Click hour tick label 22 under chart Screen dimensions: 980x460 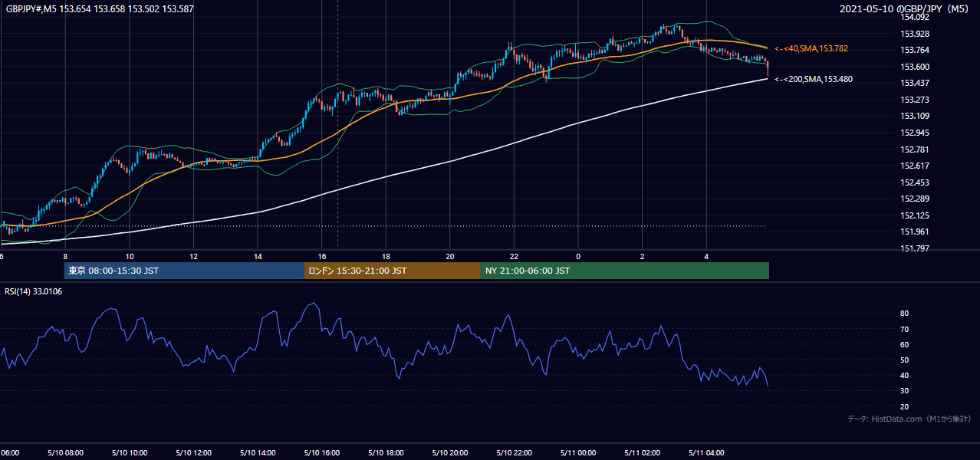pos(514,257)
